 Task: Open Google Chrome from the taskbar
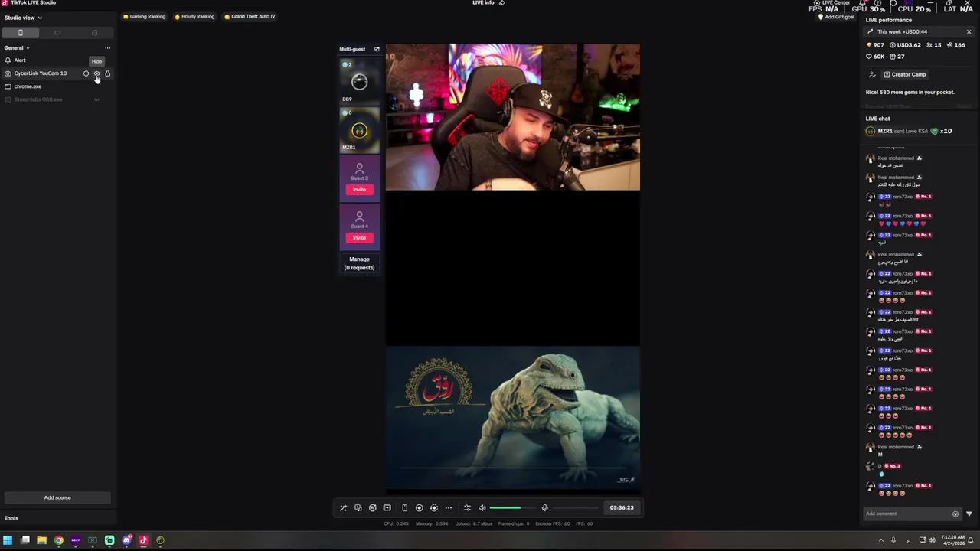point(58,540)
